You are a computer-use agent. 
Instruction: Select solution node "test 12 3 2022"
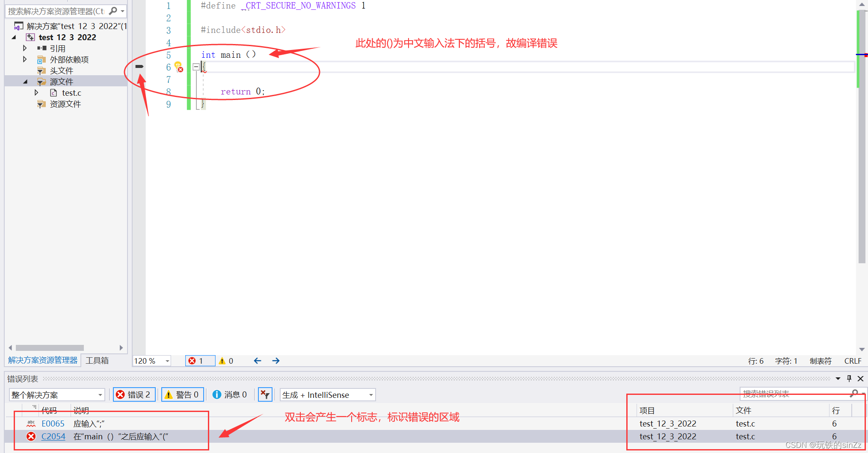click(77, 26)
